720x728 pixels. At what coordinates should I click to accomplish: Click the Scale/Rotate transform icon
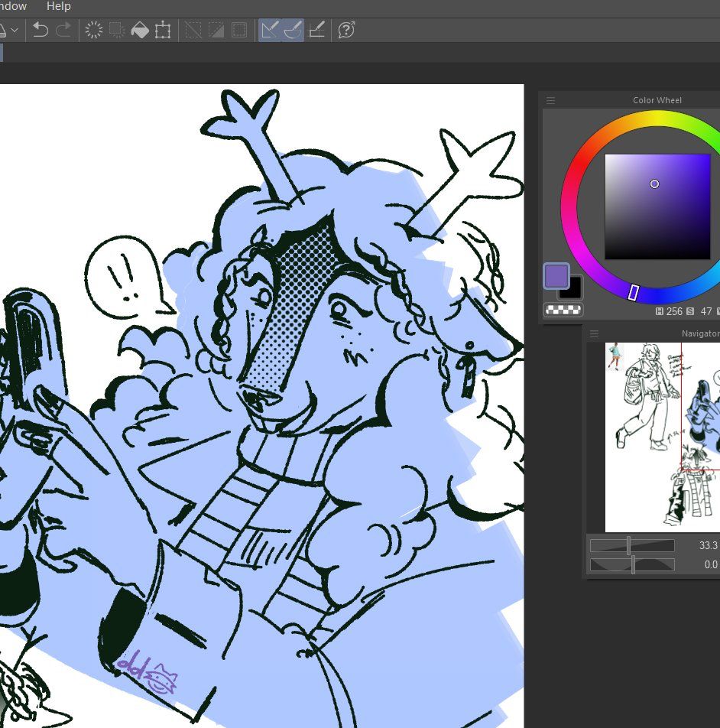coord(162,30)
